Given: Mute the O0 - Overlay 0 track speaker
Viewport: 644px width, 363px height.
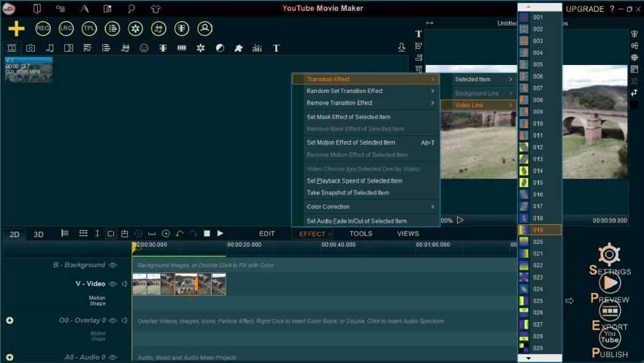Looking at the screenshot, I should (124, 321).
